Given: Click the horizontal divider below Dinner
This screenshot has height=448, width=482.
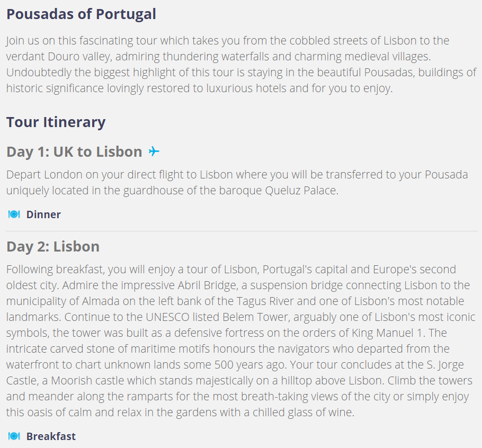Looking at the screenshot, I should click(x=242, y=231).
